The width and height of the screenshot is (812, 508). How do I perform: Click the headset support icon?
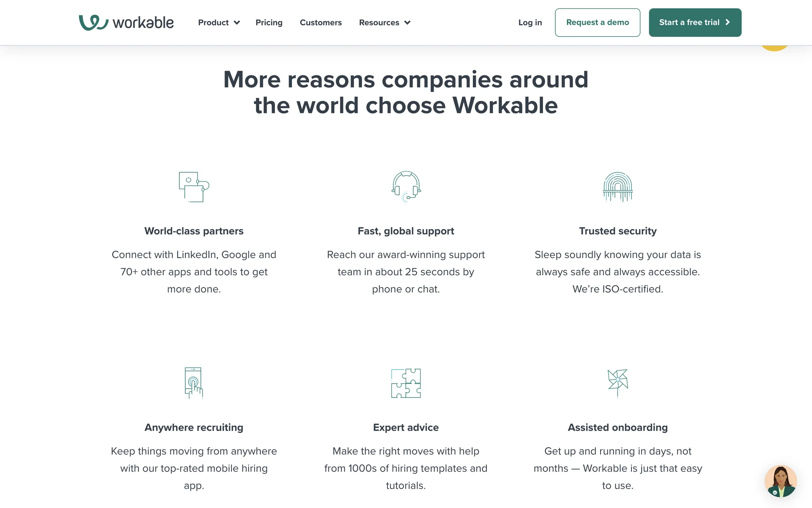coord(406,187)
